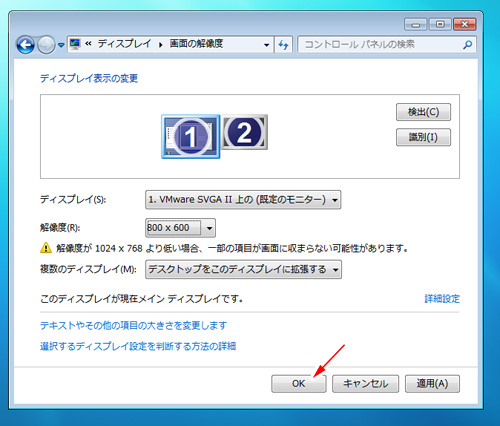Viewport: 500px width, 426px height.
Task: Click the search magnifier icon
Action: tap(467, 45)
